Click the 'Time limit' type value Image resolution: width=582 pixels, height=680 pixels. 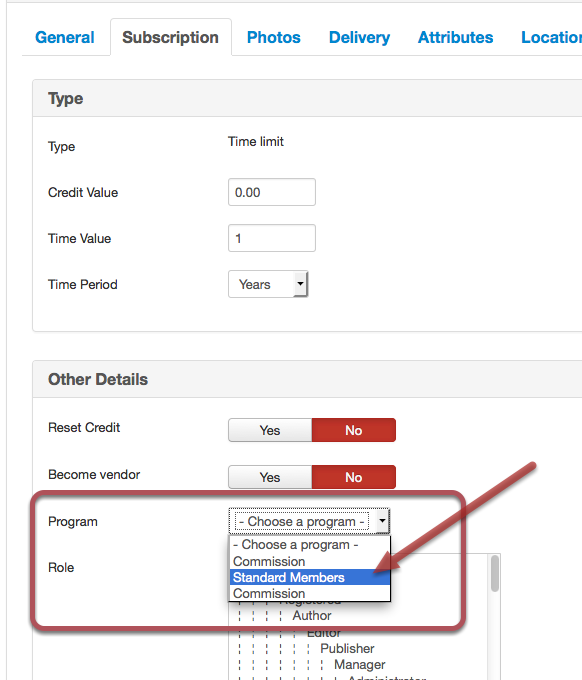click(x=256, y=141)
